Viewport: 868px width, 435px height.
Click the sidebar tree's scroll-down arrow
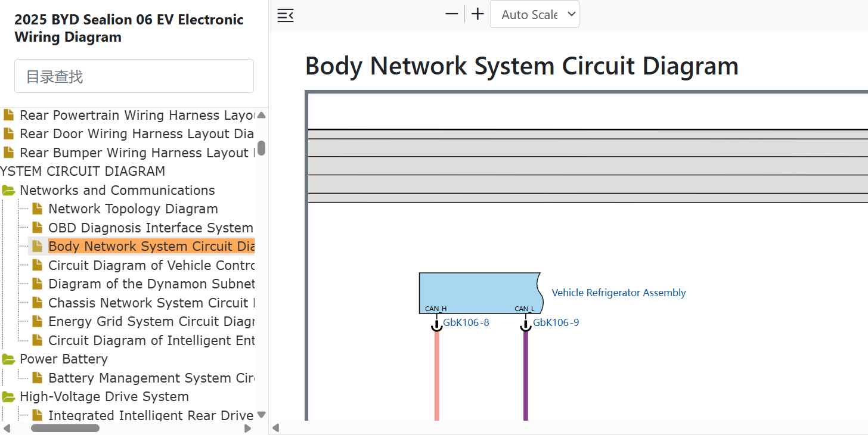pos(261,415)
